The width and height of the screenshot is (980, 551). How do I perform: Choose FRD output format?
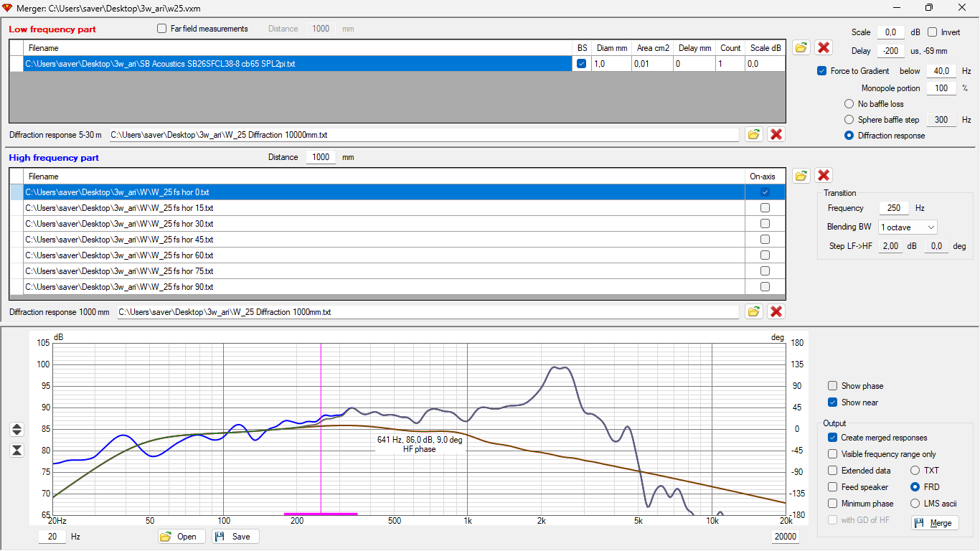pos(915,487)
